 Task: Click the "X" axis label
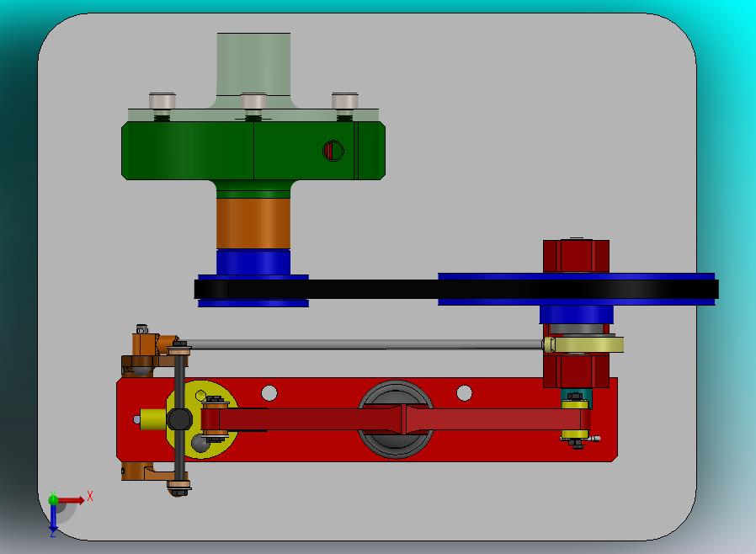coord(90,496)
